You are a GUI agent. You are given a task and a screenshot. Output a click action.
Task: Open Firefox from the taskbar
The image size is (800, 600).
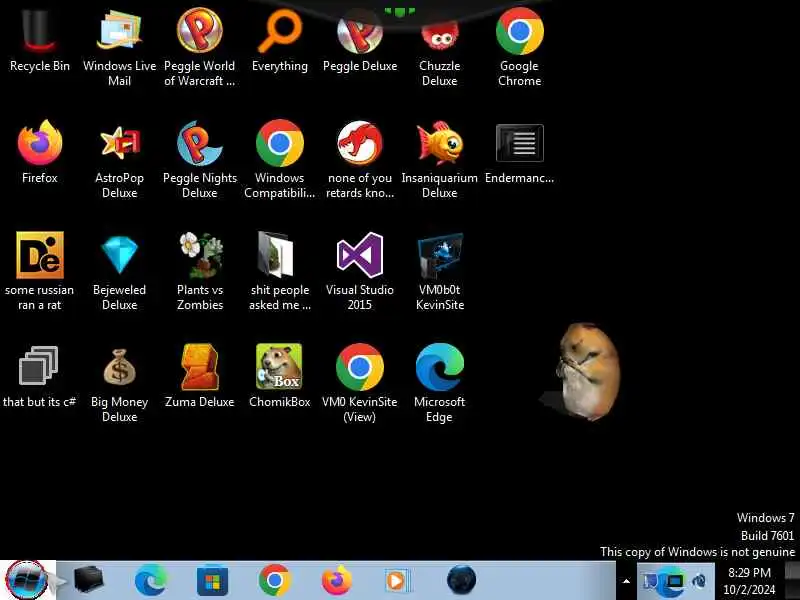pyautogui.click(x=337, y=581)
